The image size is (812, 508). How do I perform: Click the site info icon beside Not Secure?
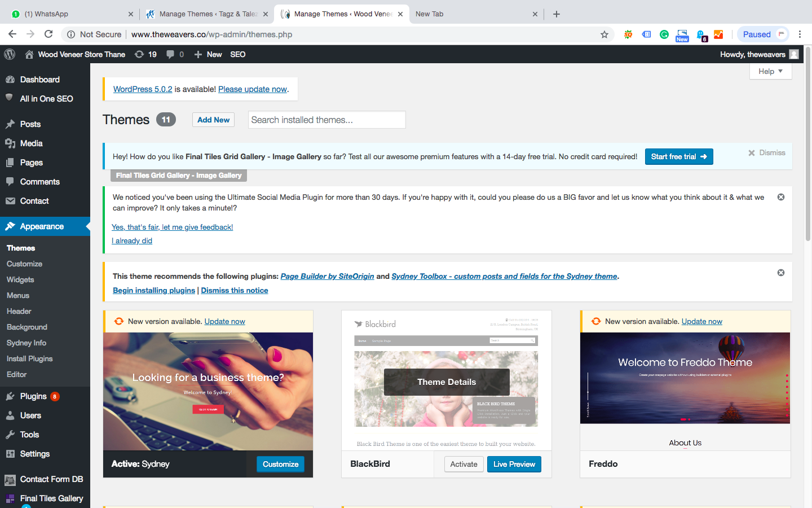click(71, 34)
